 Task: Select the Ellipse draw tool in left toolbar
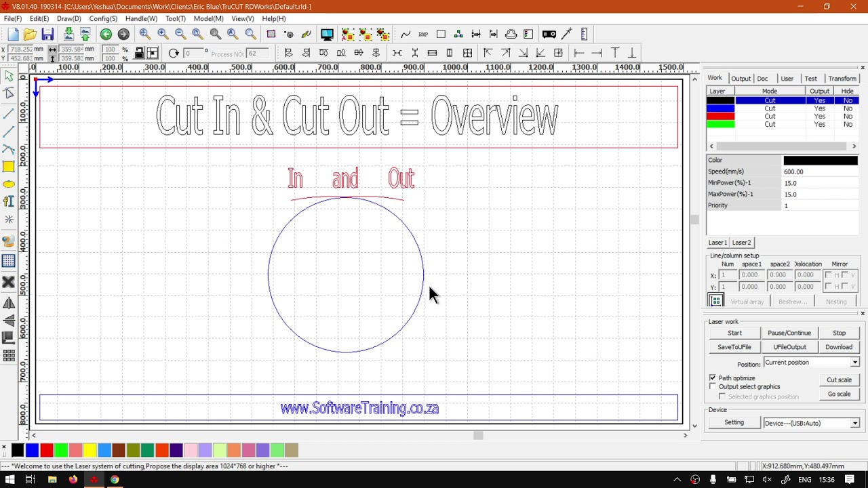9,184
